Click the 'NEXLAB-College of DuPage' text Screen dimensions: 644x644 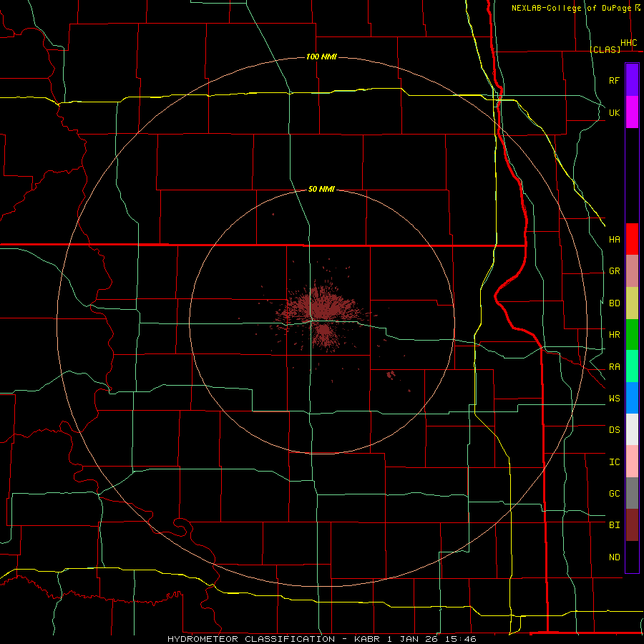pyautogui.click(x=572, y=8)
